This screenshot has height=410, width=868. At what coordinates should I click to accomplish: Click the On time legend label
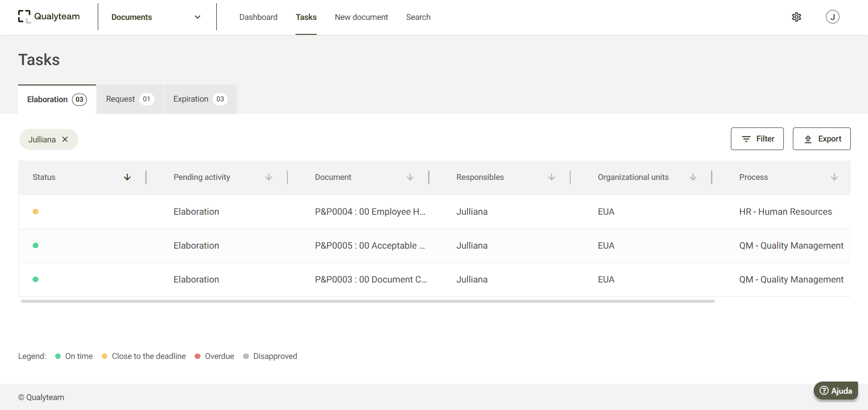79,356
